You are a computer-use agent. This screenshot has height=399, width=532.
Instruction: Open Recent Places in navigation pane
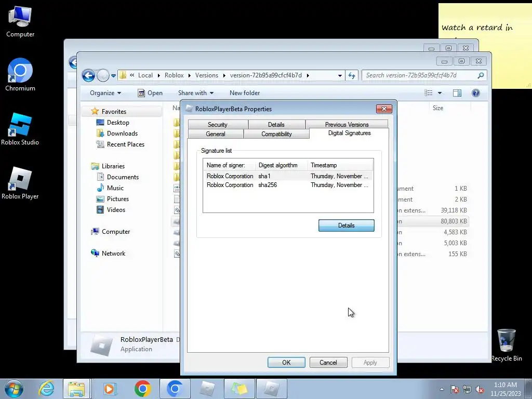[x=125, y=144]
